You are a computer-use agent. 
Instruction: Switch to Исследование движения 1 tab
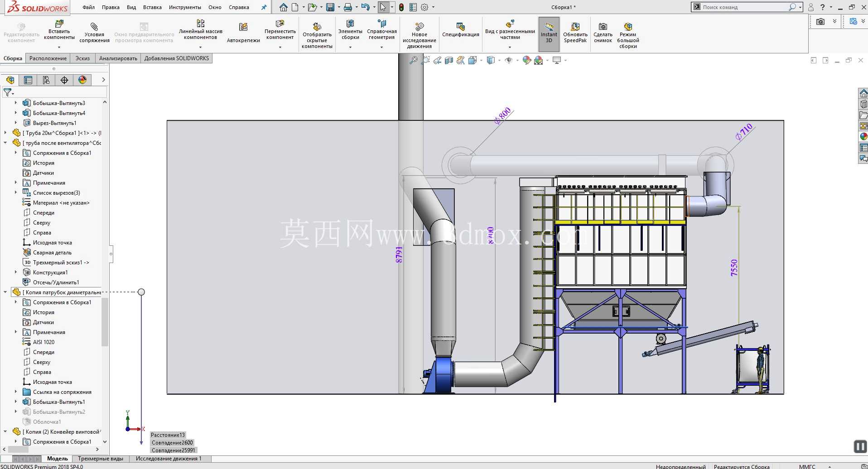click(x=169, y=459)
